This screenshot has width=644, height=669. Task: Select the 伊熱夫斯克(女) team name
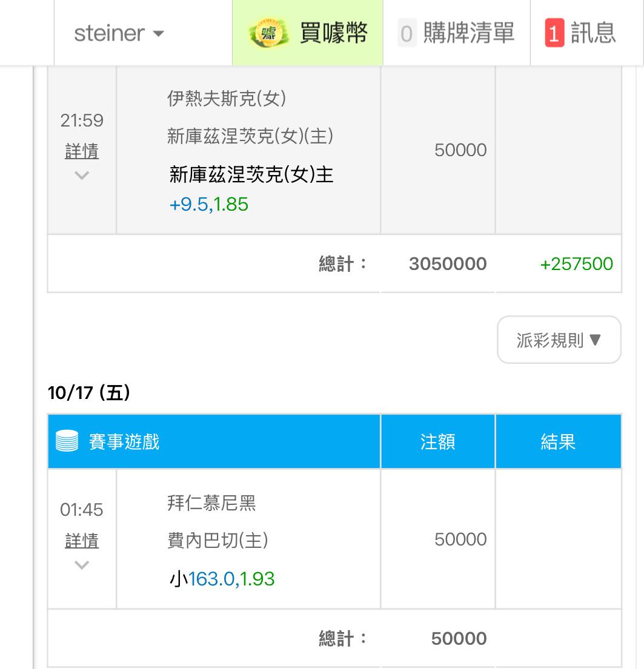[x=227, y=99]
